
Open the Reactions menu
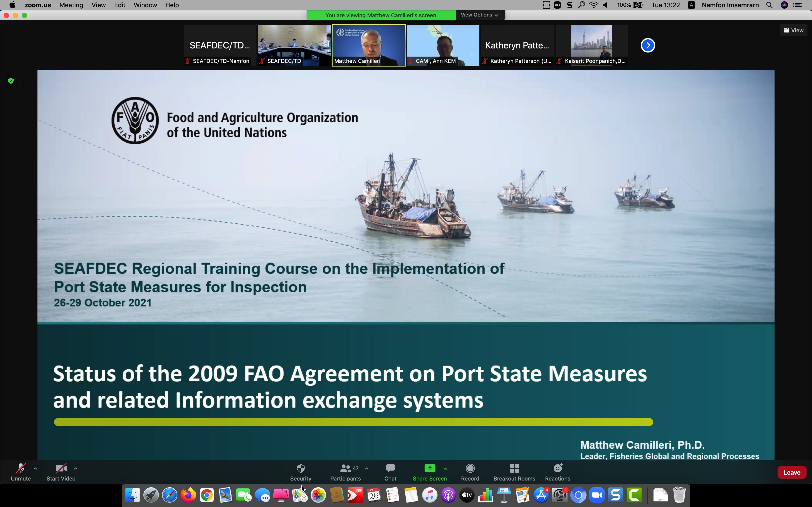(557, 469)
